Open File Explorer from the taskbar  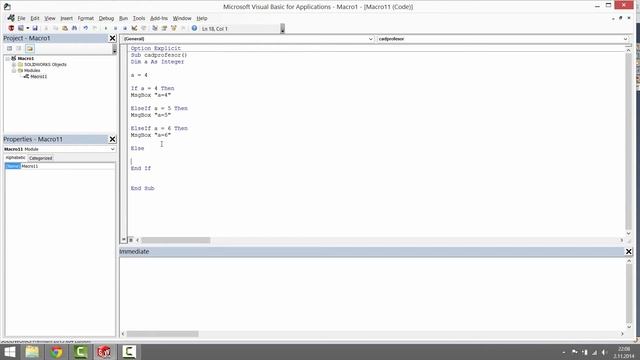tap(32, 352)
